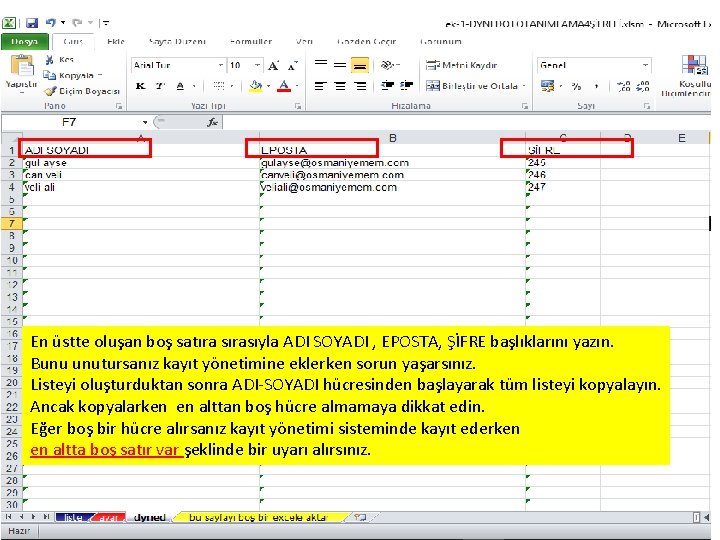The width and height of the screenshot is (720, 540).
Task: Select Biçim Boyacısı format painter
Action: pyautogui.click(x=83, y=91)
